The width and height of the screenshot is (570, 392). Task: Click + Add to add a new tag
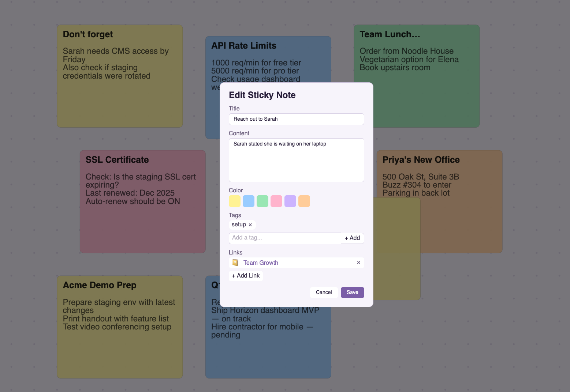(352, 238)
